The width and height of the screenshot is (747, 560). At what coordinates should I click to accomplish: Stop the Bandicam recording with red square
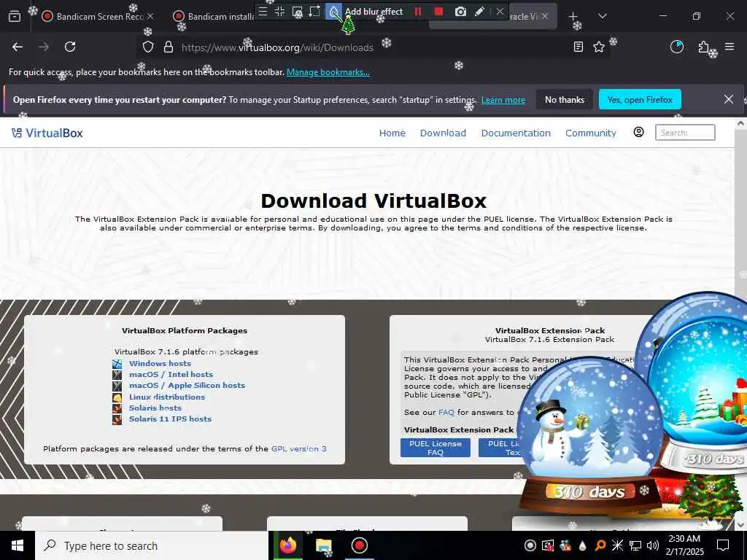[438, 12]
